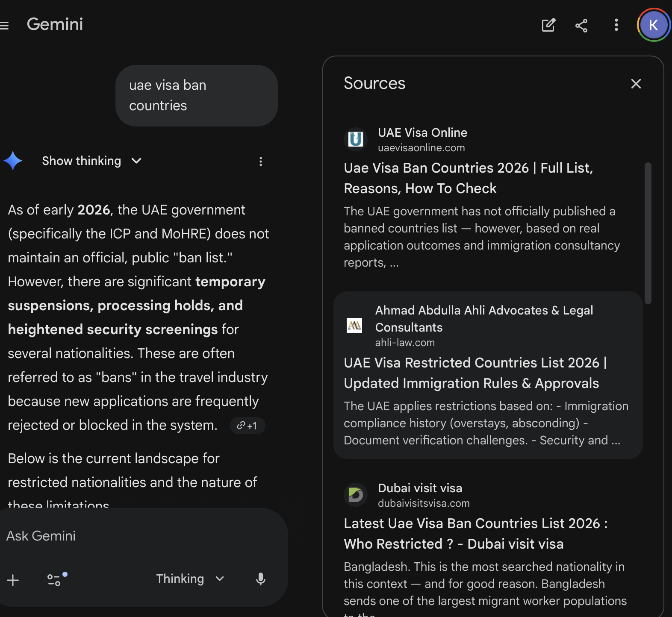This screenshot has width=672, height=617.
Task: Open the +1 source citation chip
Action: click(x=248, y=426)
